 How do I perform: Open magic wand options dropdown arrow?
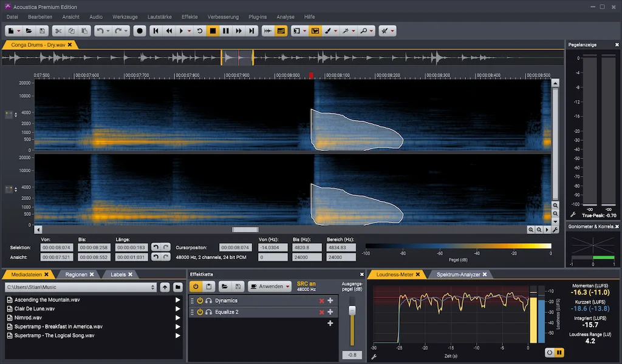353,31
